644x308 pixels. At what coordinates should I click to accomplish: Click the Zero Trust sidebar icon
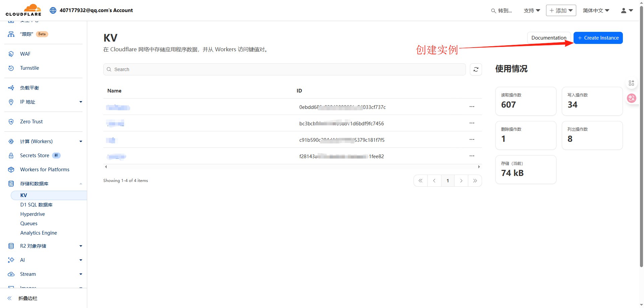click(x=11, y=121)
